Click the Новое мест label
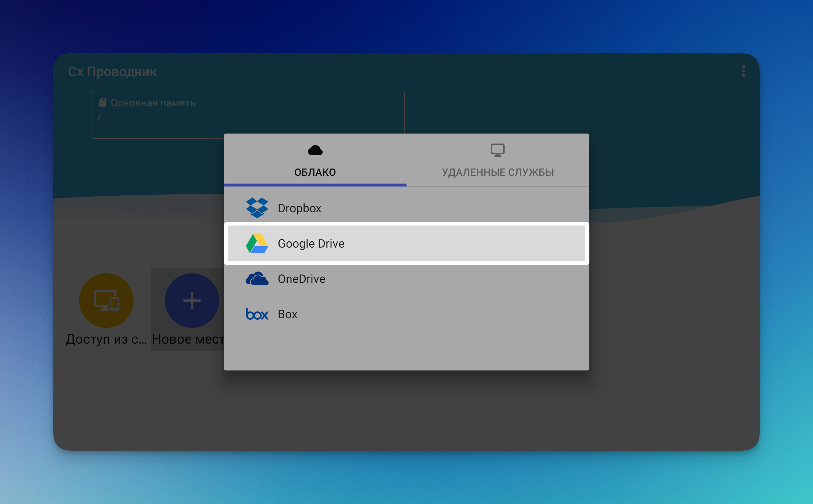The height and width of the screenshot is (504, 813). (188, 339)
